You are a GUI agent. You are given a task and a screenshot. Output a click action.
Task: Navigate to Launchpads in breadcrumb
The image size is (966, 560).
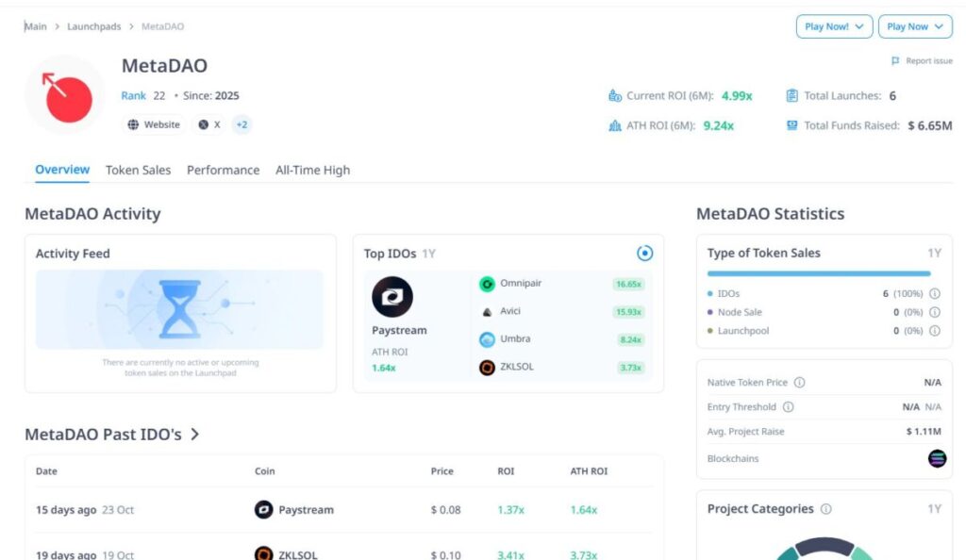[93, 26]
